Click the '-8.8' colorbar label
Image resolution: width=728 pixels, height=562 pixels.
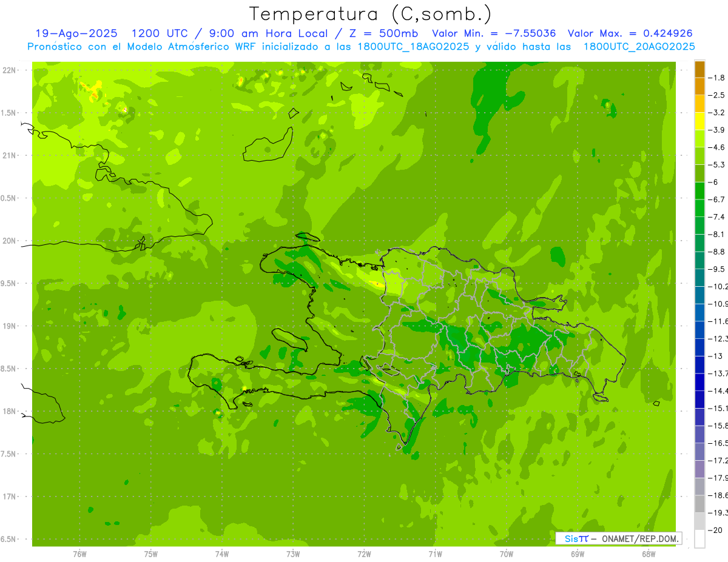click(716, 252)
